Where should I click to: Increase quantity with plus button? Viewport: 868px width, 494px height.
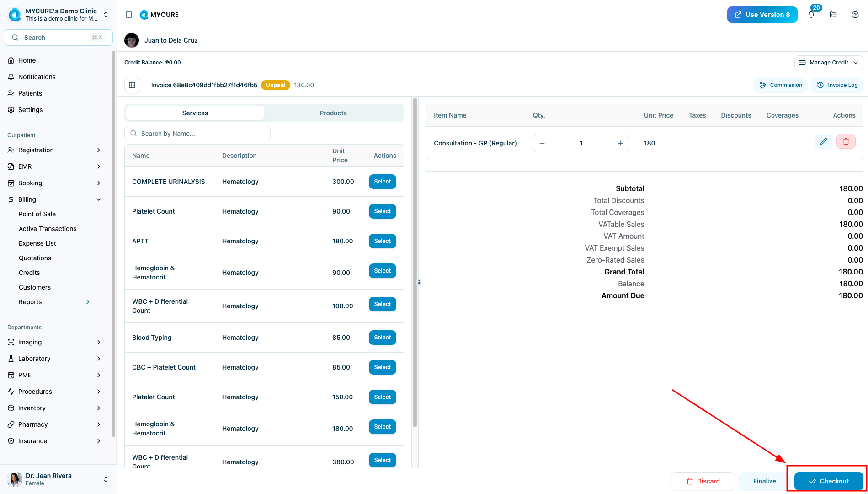point(620,143)
